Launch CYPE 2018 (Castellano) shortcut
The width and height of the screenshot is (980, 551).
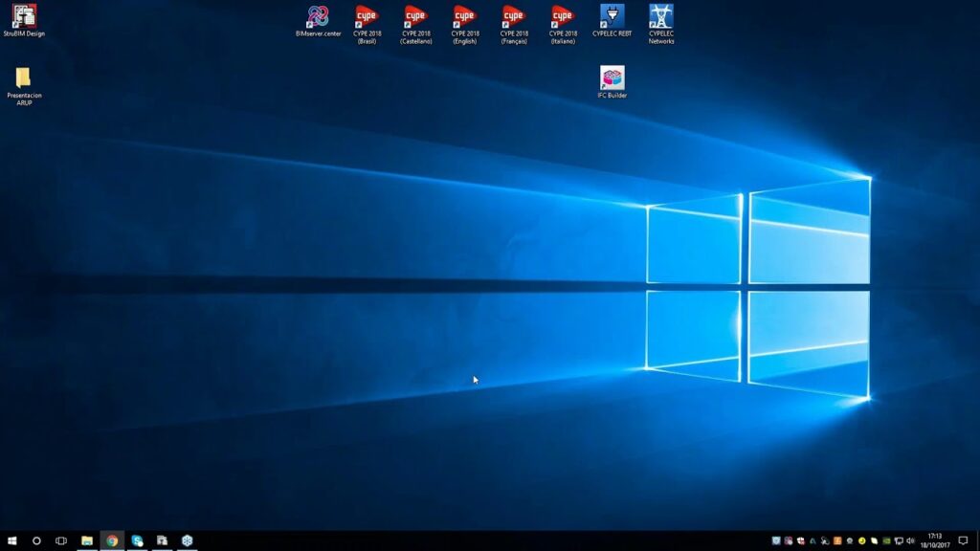tap(415, 17)
